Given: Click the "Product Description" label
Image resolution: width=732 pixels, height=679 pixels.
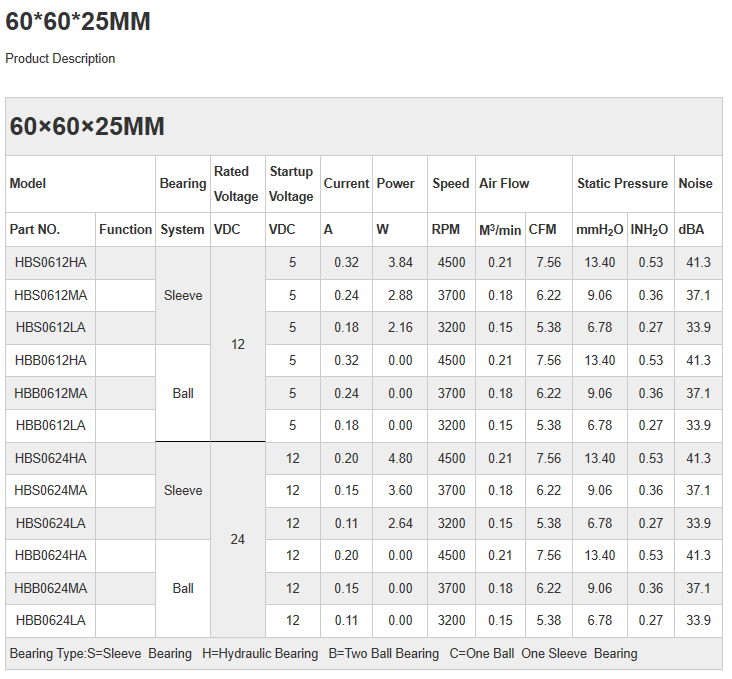Looking at the screenshot, I should click(60, 59).
